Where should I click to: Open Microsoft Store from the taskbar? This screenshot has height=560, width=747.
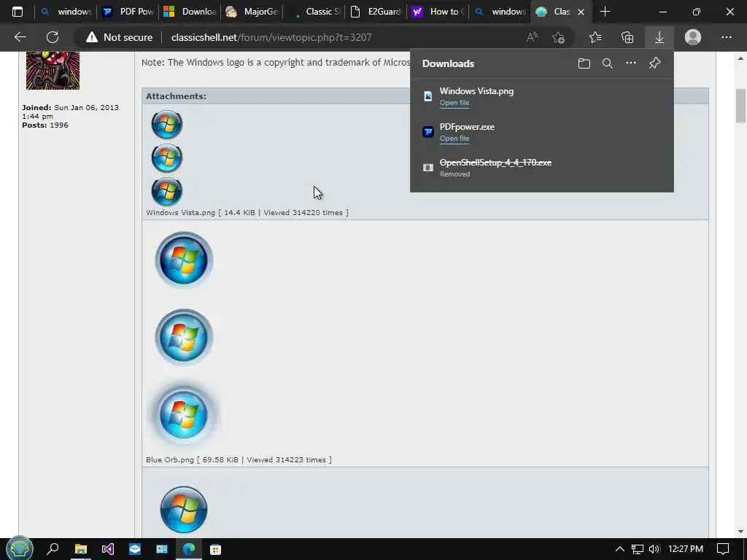point(215,549)
